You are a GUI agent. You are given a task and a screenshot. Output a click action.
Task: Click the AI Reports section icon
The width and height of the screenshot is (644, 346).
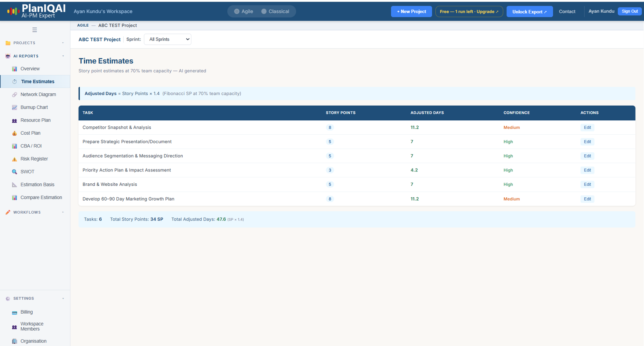pyautogui.click(x=8, y=56)
